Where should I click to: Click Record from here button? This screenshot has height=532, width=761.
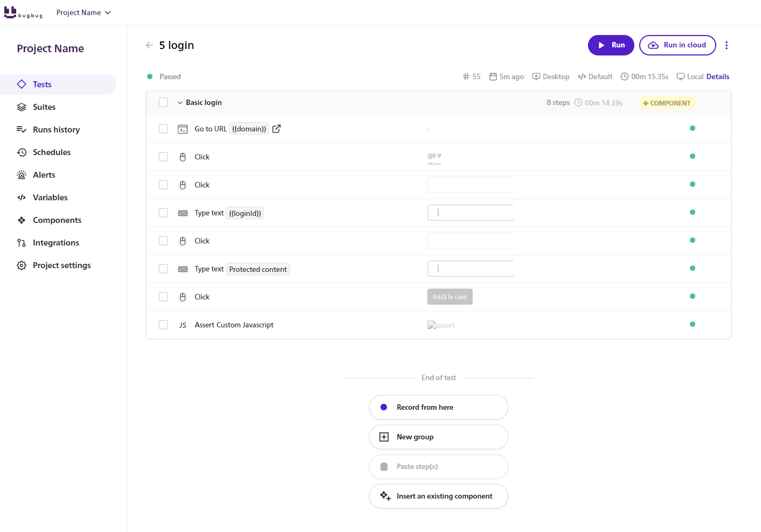[x=439, y=408]
